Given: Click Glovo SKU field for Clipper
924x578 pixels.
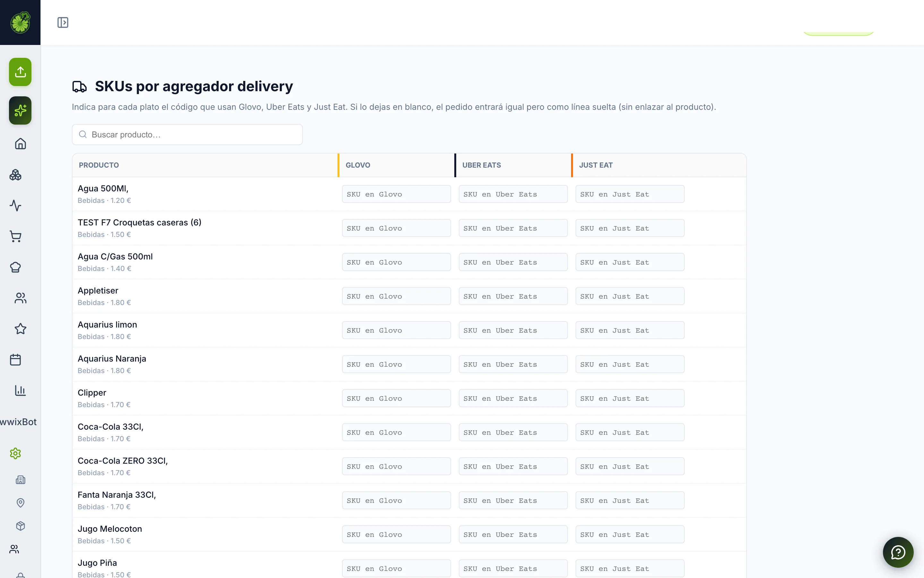Looking at the screenshot, I should [x=396, y=398].
